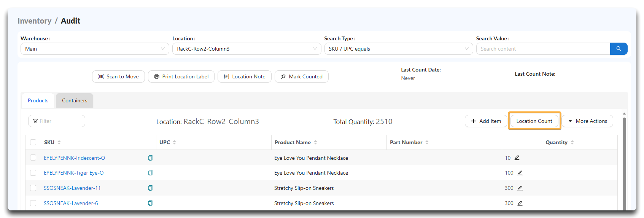The image size is (644, 218).
Task: Open the Warehouse dropdown showing Main
Action: pyautogui.click(x=95, y=49)
